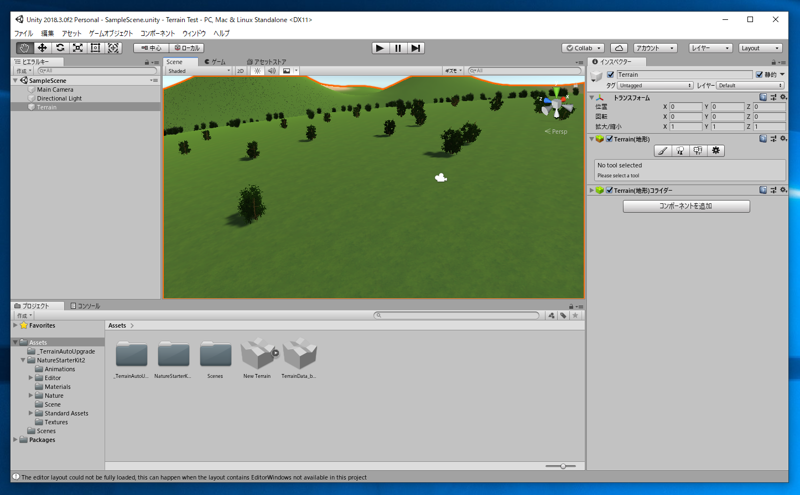The height and width of the screenshot is (495, 800).
Task: Open the GameObject menu
Action: (111, 33)
